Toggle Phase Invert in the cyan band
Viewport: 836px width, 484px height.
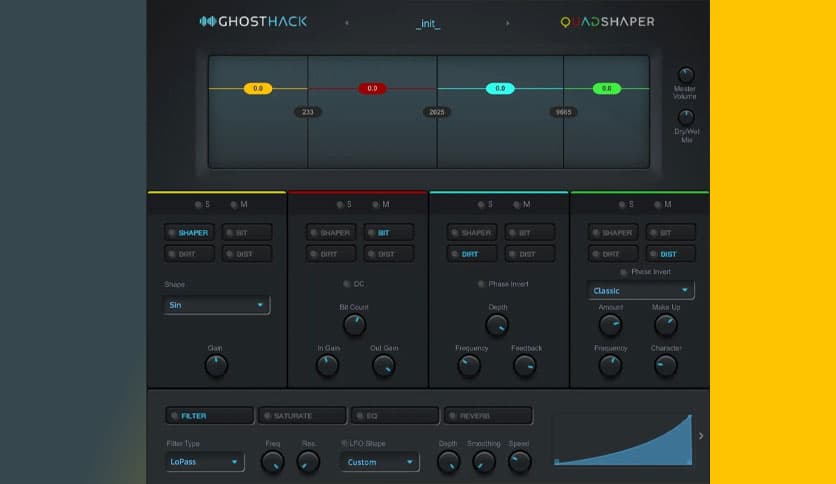481,284
